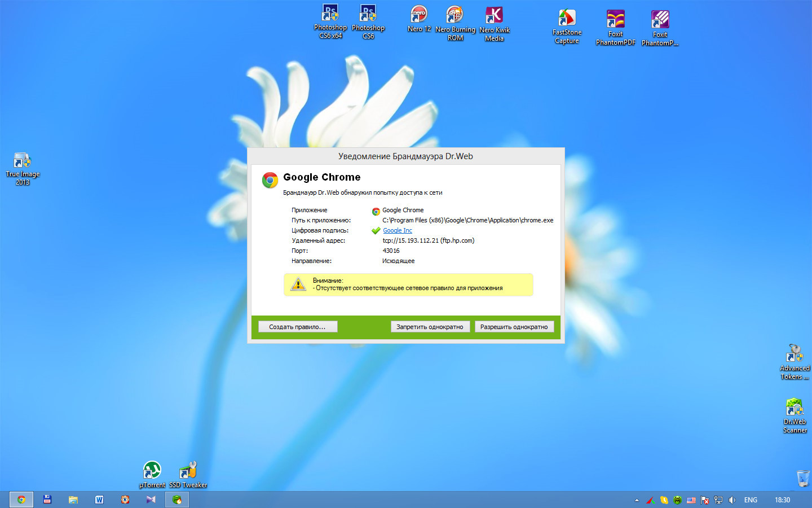The height and width of the screenshot is (508, 812).
Task: Click the taskbar clock showing 18:30
Action: [x=782, y=500]
